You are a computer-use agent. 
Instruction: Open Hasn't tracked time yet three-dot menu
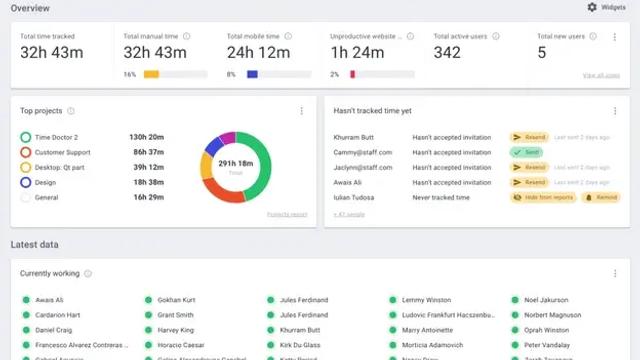click(x=615, y=111)
